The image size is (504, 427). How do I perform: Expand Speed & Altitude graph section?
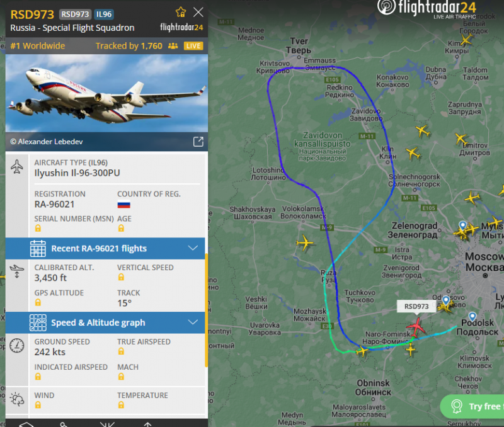(x=105, y=322)
